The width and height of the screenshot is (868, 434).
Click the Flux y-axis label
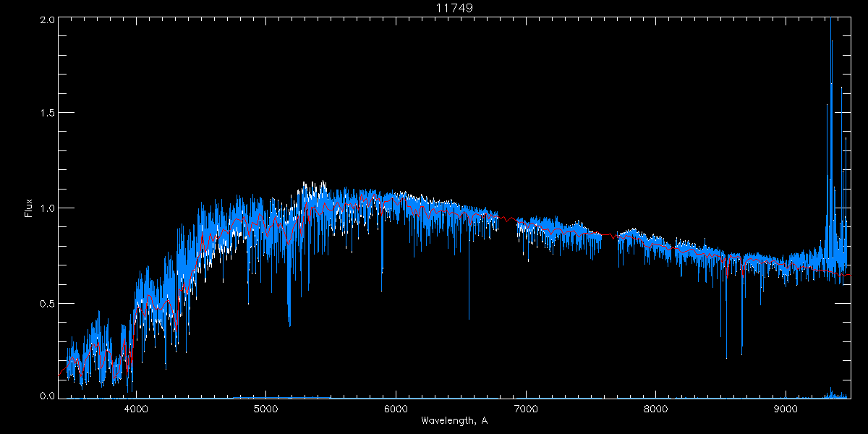[x=29, y=208]
